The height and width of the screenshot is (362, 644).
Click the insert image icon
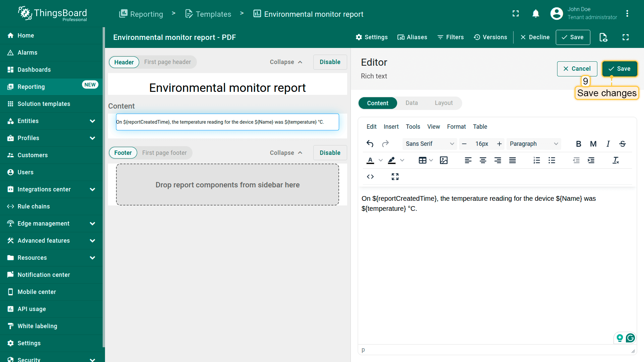444,160
